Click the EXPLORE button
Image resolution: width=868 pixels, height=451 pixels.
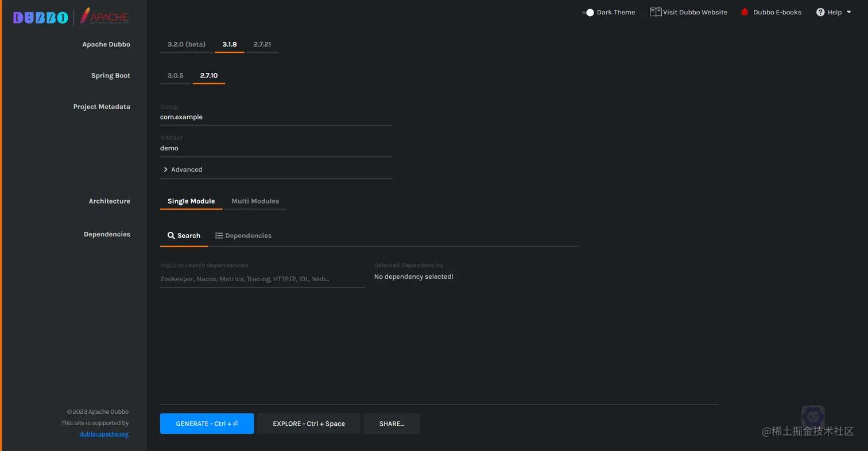point(308,423)
